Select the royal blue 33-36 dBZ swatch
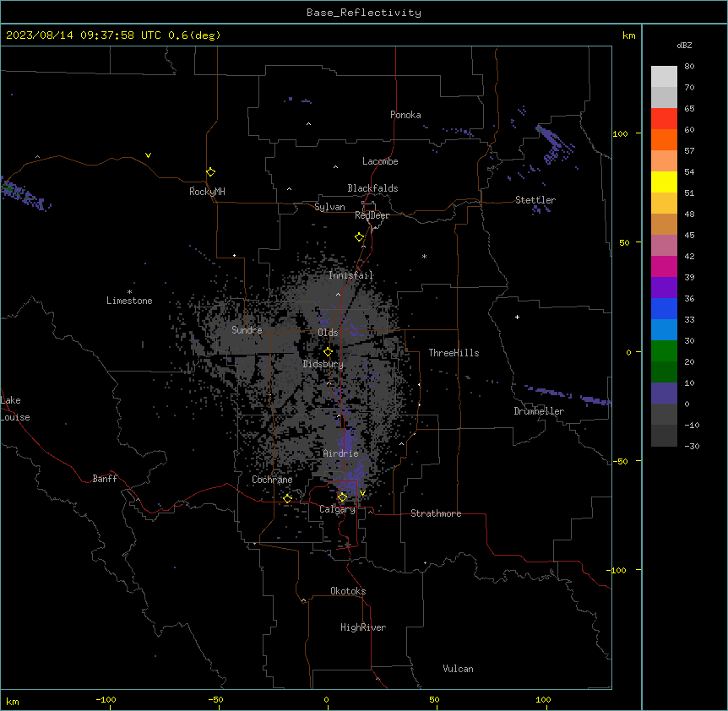The width and height of the screenshot is (728, 711). point(664,308)
